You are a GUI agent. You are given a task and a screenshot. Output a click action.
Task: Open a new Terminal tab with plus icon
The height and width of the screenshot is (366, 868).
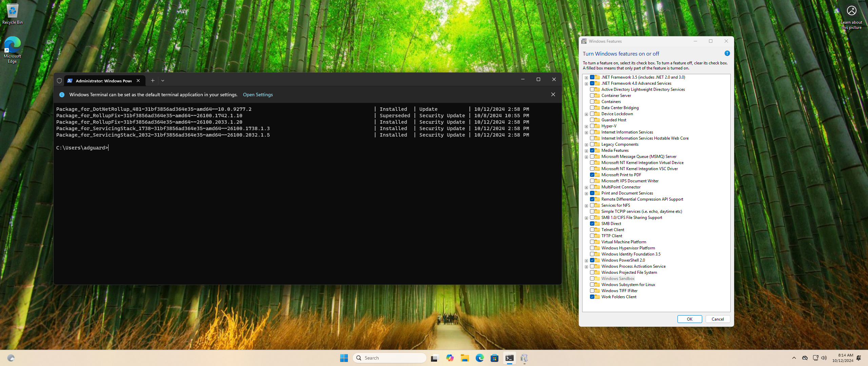153,81
